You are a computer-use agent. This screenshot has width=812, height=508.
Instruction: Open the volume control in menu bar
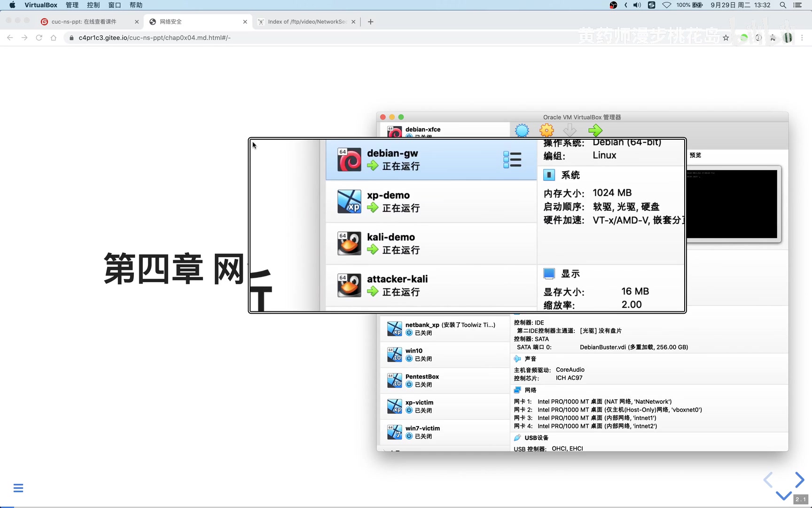pyautogui.click(x=637, y=5)
